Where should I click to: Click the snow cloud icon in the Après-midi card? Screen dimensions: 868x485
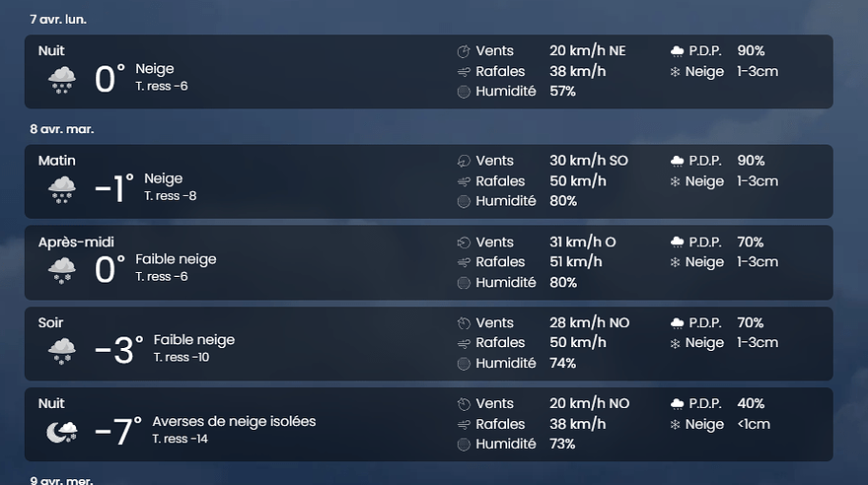(x=62, y=269)
